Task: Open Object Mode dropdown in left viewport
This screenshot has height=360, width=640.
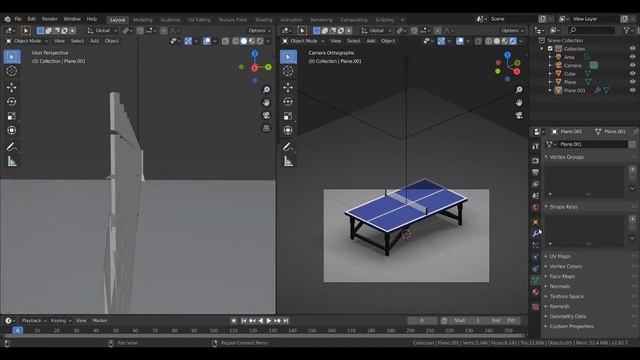Action: (27, 41)
